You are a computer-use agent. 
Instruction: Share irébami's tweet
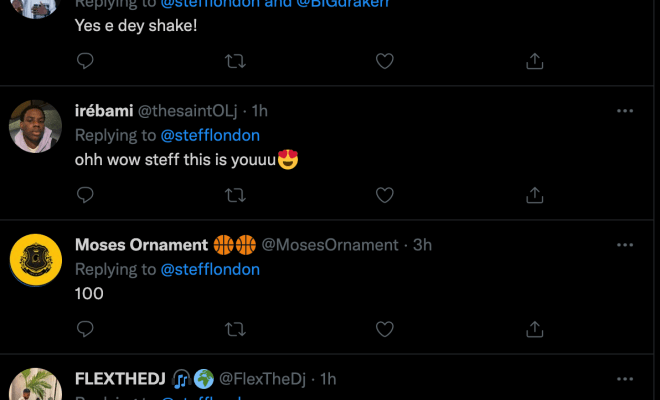(x=534, y=195)
